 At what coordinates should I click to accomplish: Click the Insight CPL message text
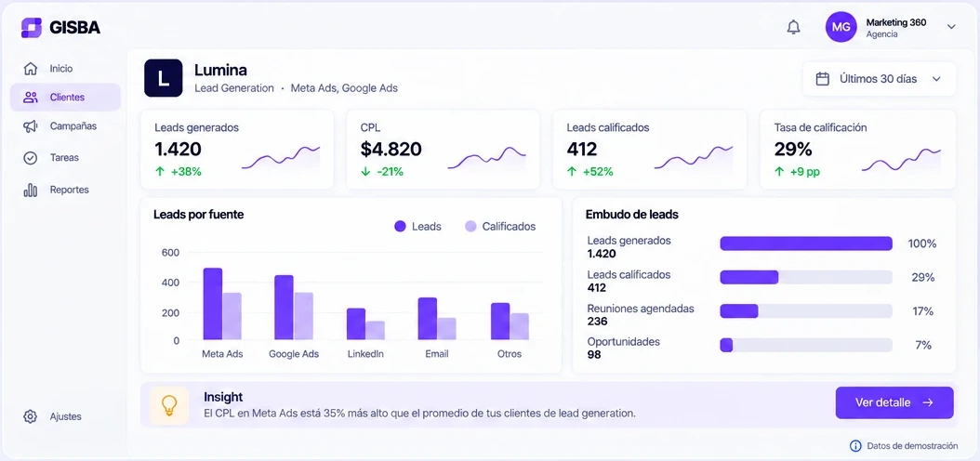coord(420,413)
